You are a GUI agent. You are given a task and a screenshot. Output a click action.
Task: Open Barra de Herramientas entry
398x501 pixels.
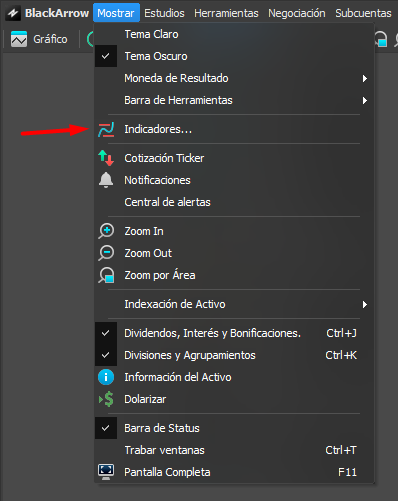click(x=234, y=100)
